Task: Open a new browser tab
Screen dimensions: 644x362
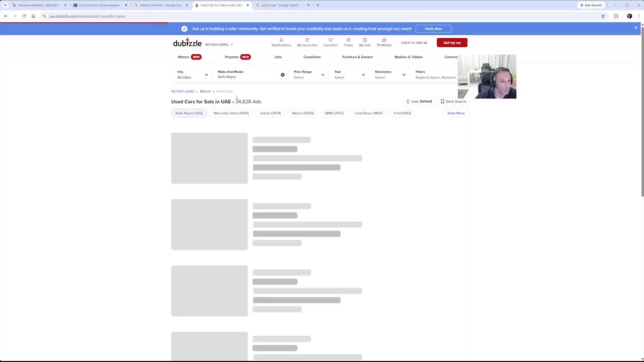Action: (317, 5)
